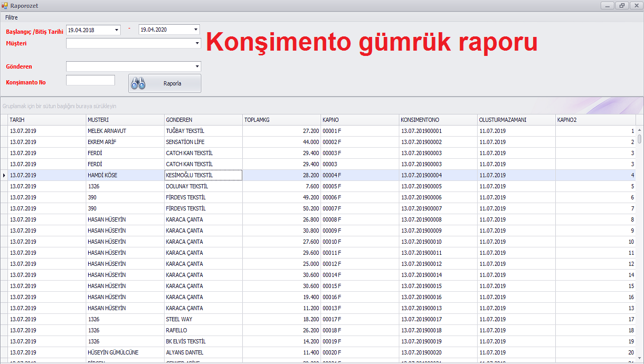Screen dimensions: 644x364
Task: Select the HÜSEYİN GÜMÜLCÜNE cell
Action: coord(125,352)
